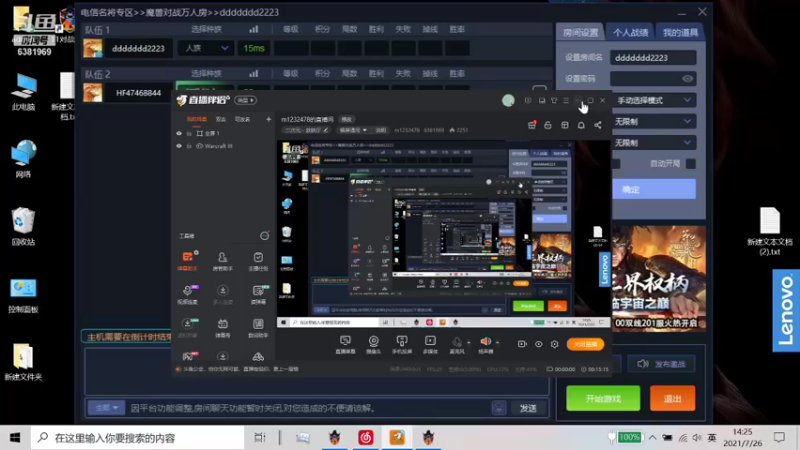Switch to 我的道具 tab
This screenshot has height=450, width=800.
point(680,33)
